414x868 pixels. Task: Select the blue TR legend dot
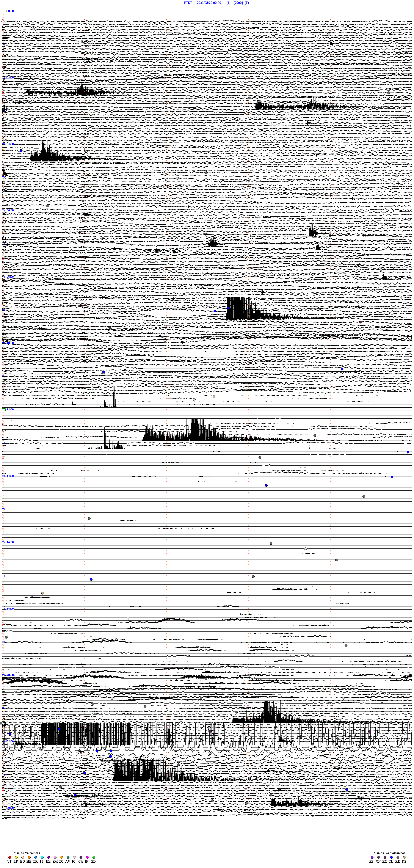36,857
